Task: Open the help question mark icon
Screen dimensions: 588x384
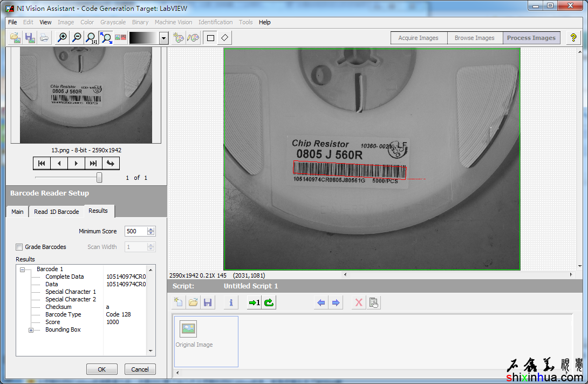Action: (x=573, y=38)
